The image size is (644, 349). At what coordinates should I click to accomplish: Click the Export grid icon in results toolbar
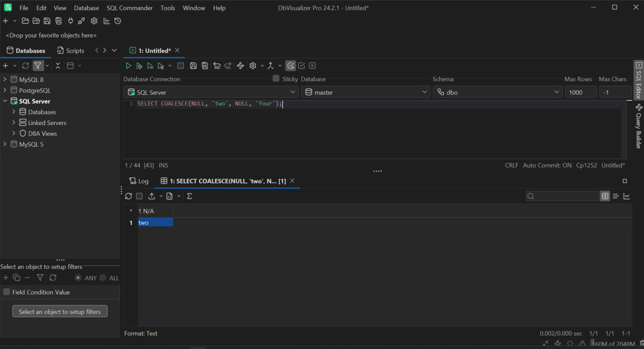pyautogui.click(x=152, y=196)
